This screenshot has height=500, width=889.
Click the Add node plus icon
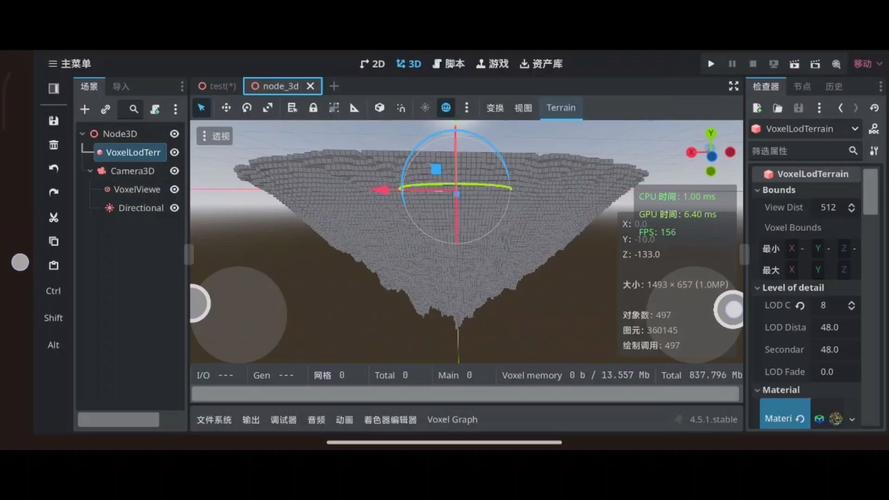point(85,109)
